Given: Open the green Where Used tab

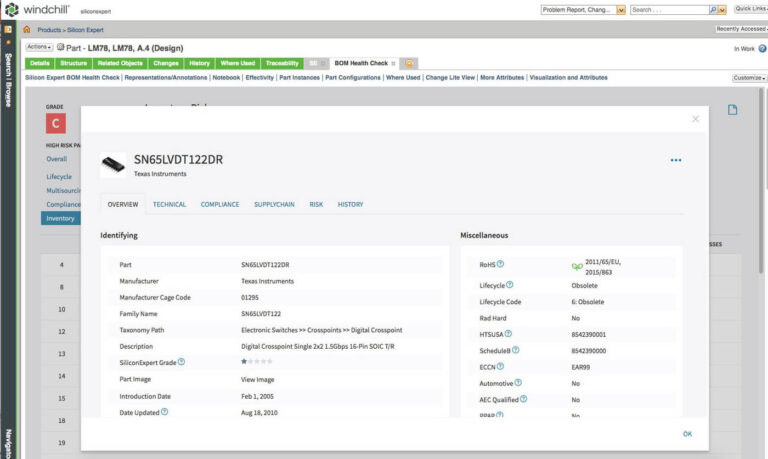Looking at the screenshot, I should point(238,63).
